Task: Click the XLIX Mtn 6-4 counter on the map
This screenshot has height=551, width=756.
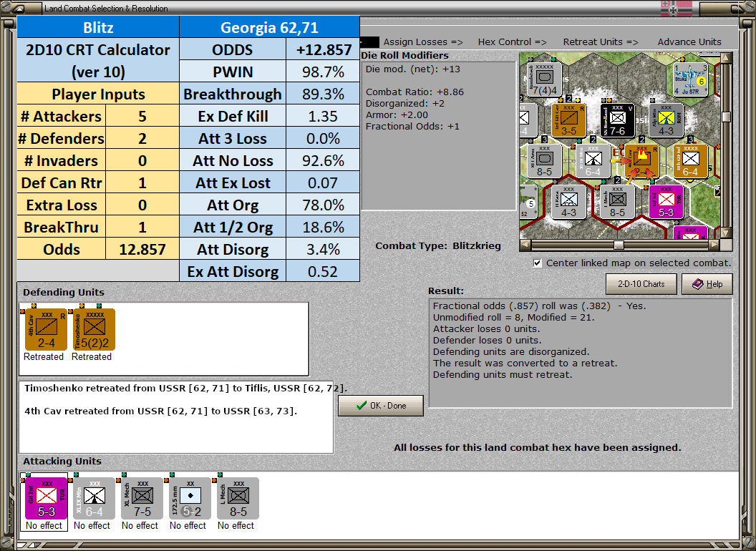Action: pos(593,161)
